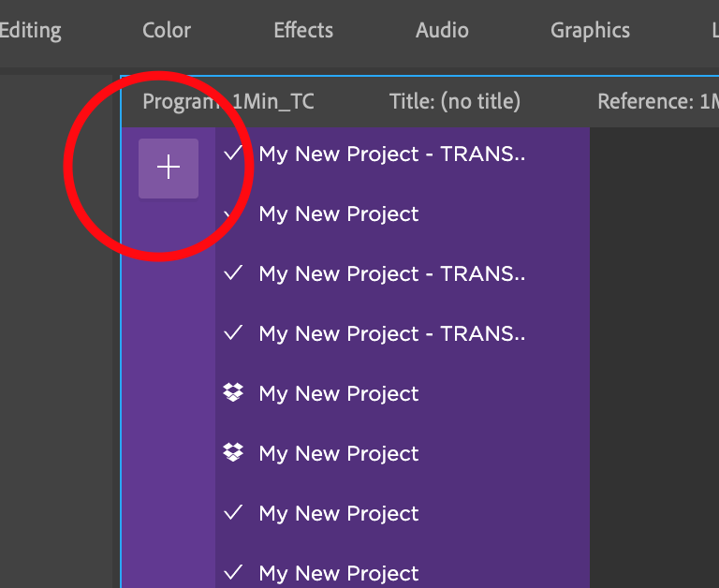Click the lower Dropbox icon in the list
The height and width of the screenshot is (588, 719).
click(x=233, y=453)
